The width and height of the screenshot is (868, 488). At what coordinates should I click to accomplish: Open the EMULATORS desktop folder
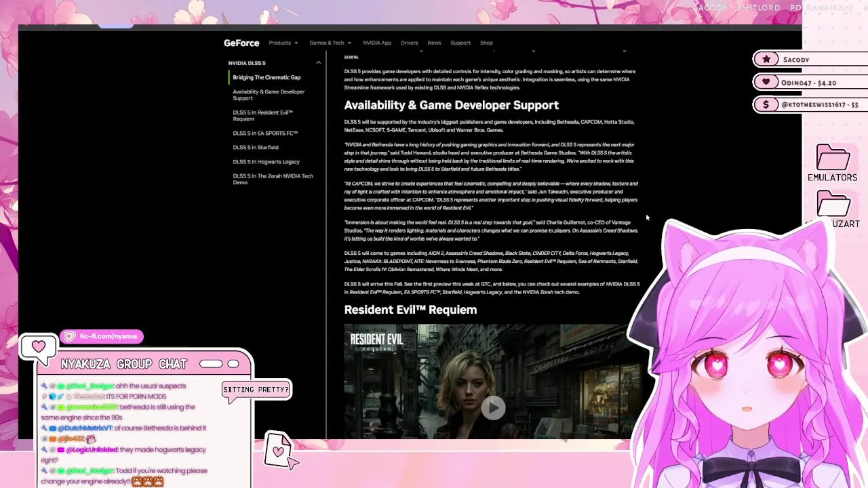(833, 163)
